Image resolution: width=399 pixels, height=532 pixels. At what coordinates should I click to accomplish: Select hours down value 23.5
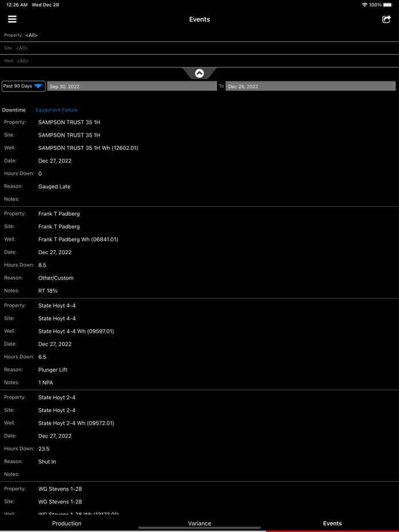click(x=44, y=449)
